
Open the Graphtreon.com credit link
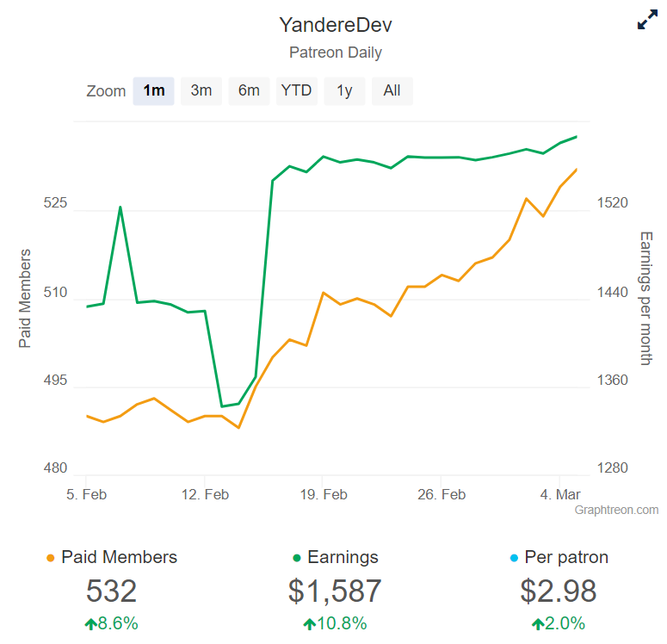(616, 510)
